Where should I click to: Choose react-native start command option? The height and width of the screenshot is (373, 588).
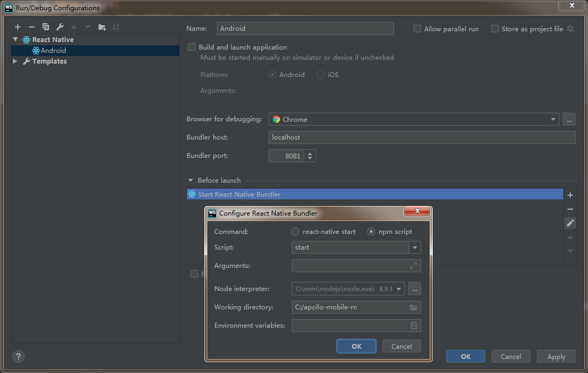(x=296, y=232)
